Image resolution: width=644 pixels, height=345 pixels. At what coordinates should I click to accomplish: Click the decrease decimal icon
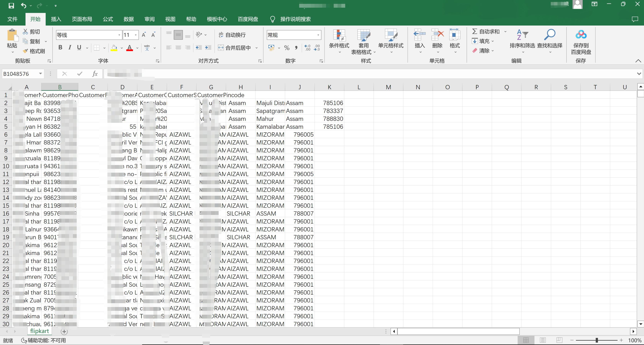click(x=317, y=48)
